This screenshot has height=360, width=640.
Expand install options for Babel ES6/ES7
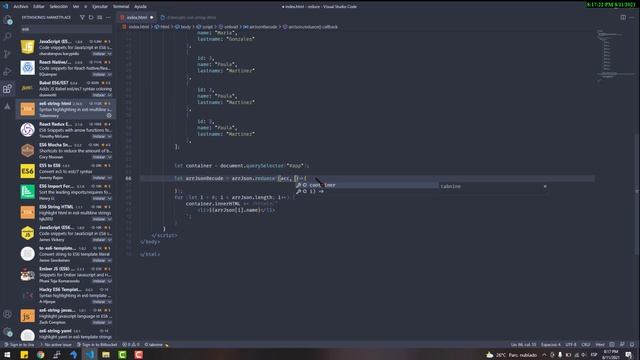(109, 95)
